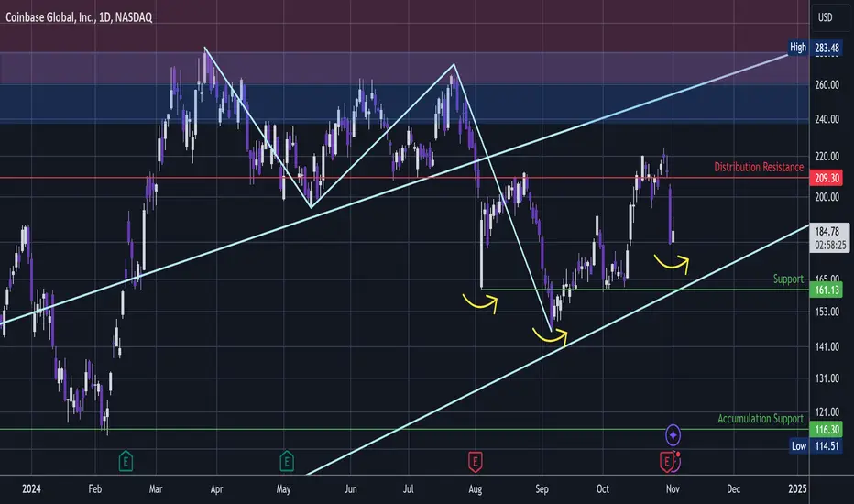This screenshot has width=854, height=504.
Task: Click the Sep label on time axis
Action: [x=542, y=488]
